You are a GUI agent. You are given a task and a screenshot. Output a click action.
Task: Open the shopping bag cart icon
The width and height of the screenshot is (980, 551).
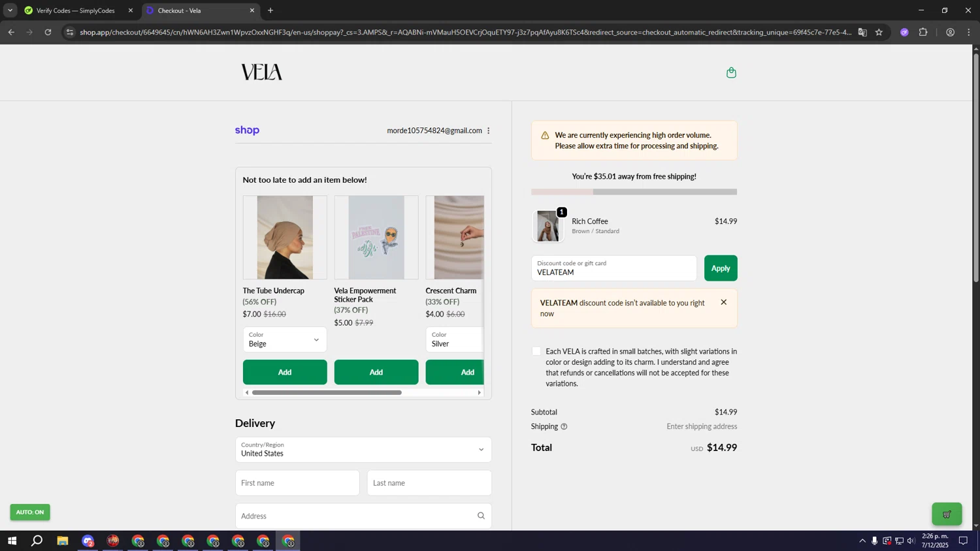[x=731, y=72]
